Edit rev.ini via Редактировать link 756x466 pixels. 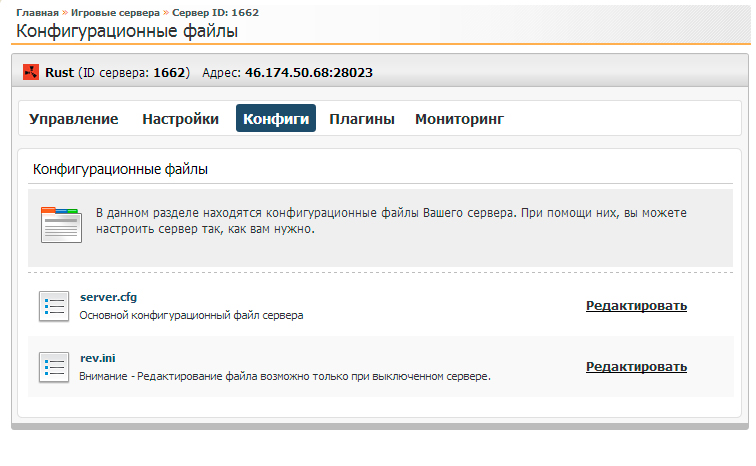point(636,366)
